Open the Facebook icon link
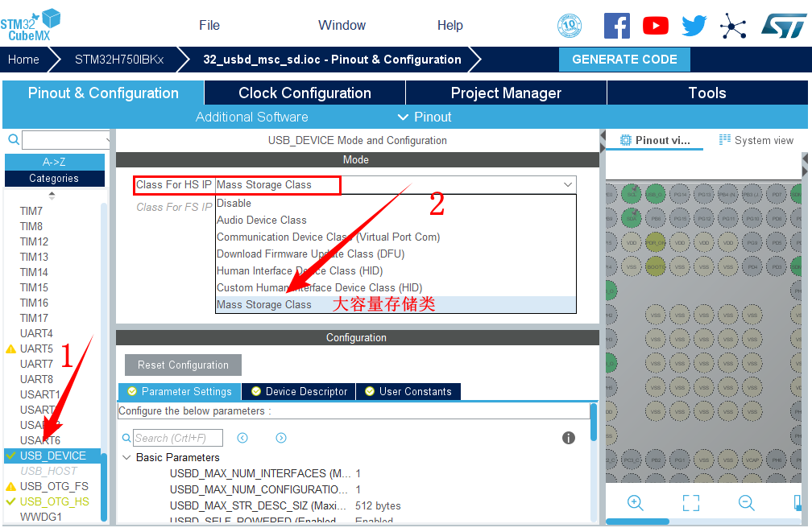 [616, 25]
